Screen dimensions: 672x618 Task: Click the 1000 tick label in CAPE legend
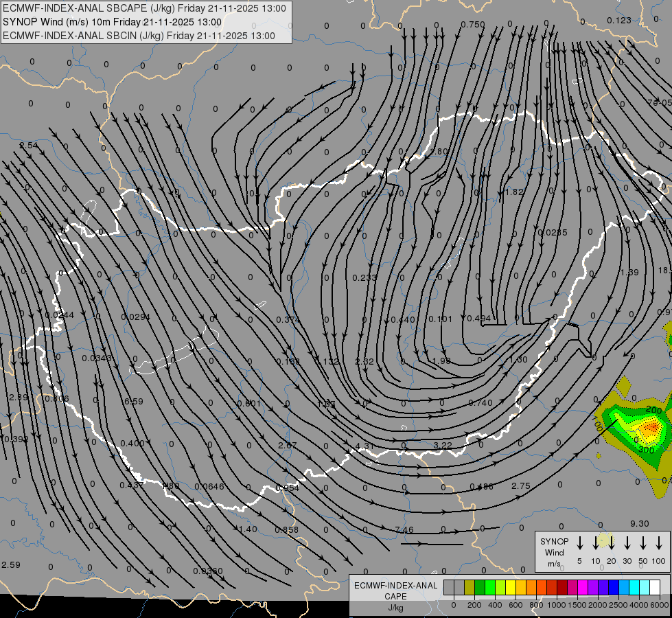556,605
